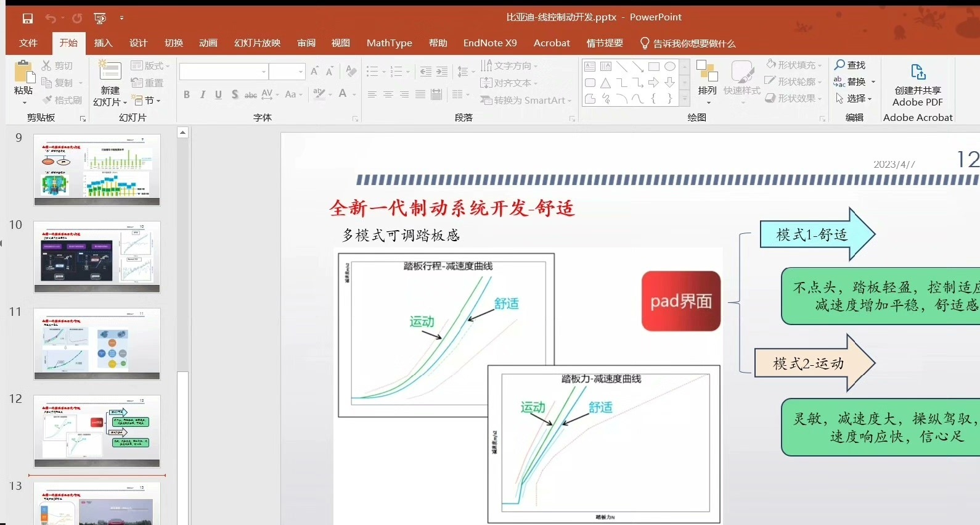Expand shapes gallery more arrow

point(684,98)
